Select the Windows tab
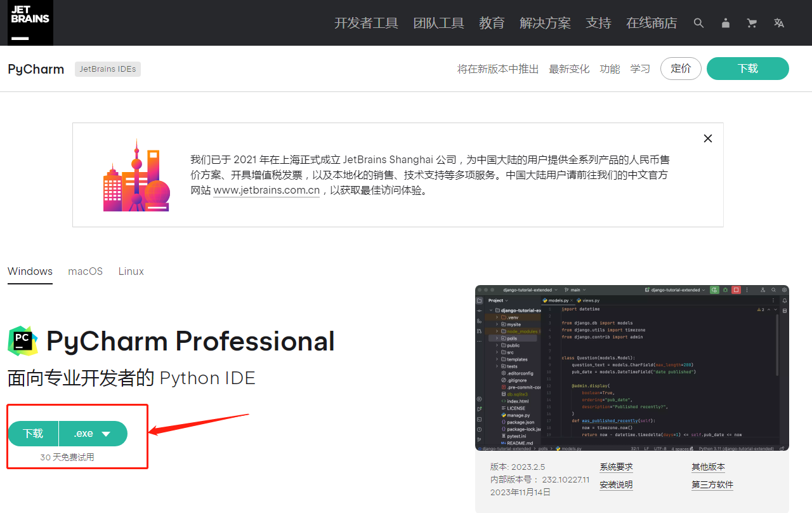 tap(30, 271)
